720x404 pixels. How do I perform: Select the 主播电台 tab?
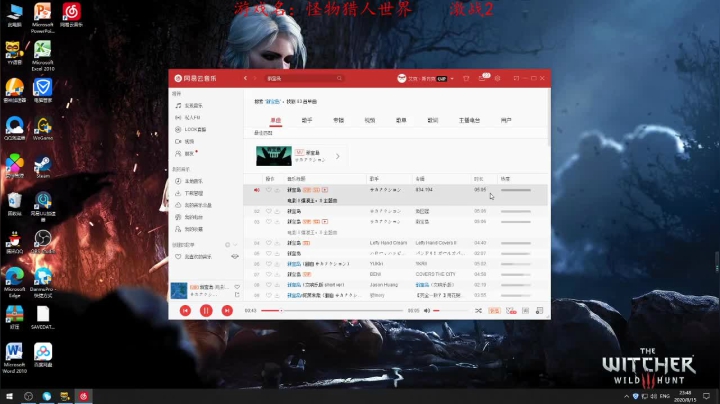click(469, 120)
